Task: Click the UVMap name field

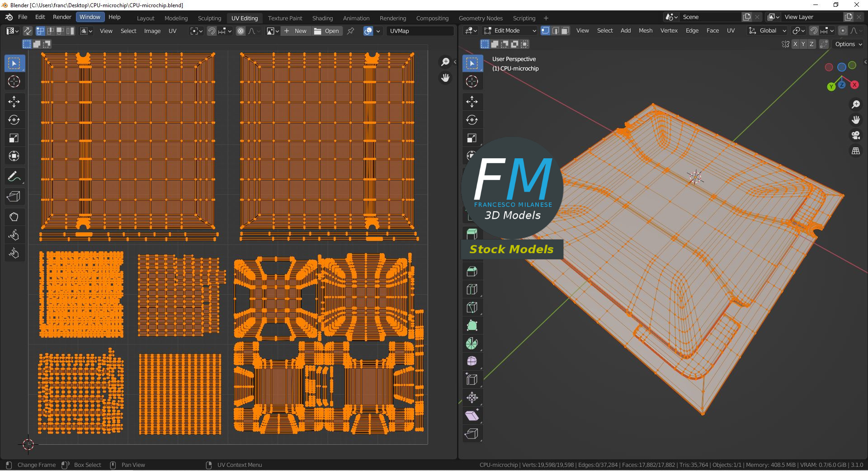Action: coord(420,31)
